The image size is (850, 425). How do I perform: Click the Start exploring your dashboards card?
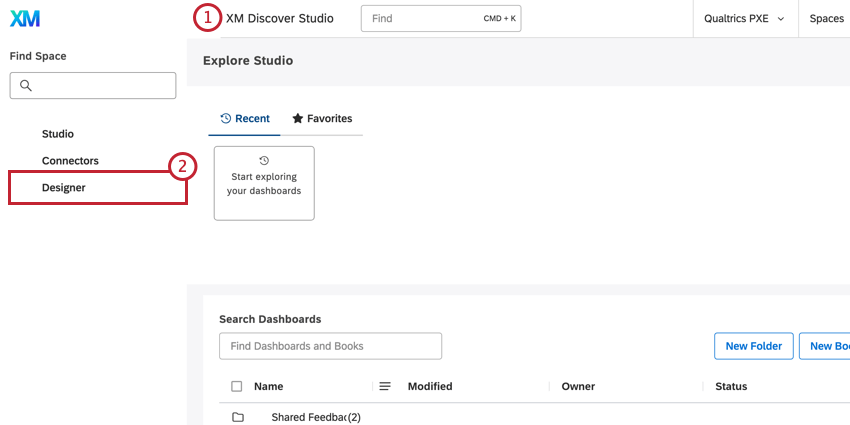(264, 183)
